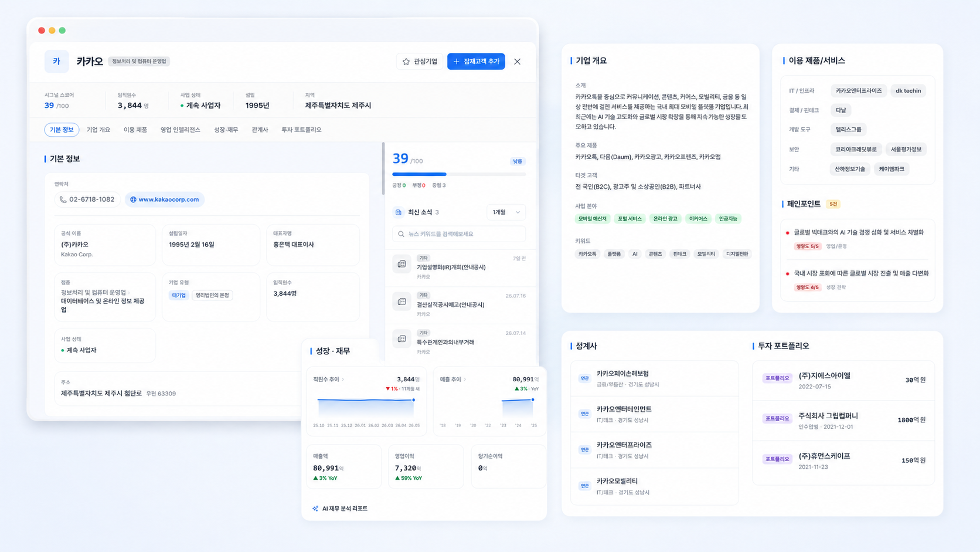The height and width of the screenshot is (552, 980).
Task: Open the (주)지에스아이엘 portfolio row
Action: pyautogui.click(x=843, y=380)
